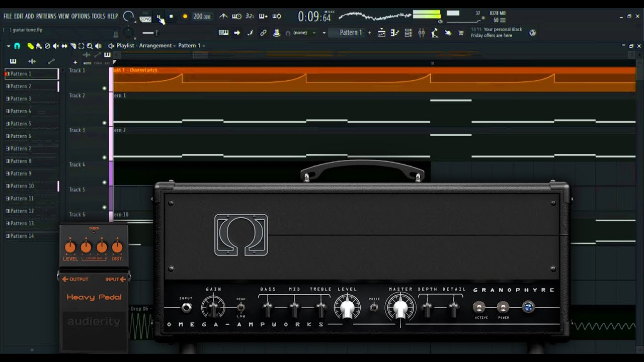The height and width of the screenshot is (362, 644).
Task: Select the playlist Paint brush tool
Action: [38, 46]
